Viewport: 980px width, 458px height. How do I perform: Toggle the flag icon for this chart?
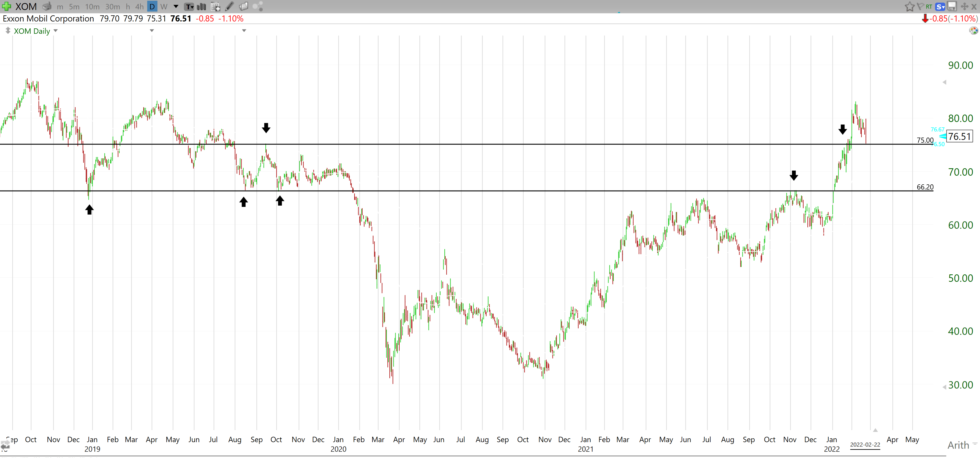tap(921, 6)
